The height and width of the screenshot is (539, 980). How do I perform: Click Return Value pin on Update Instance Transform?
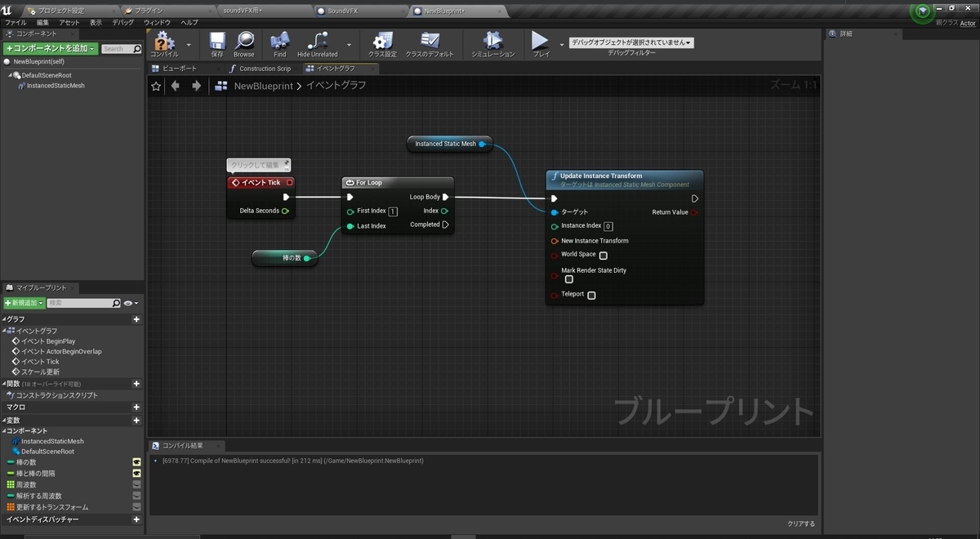pos(695,212)
